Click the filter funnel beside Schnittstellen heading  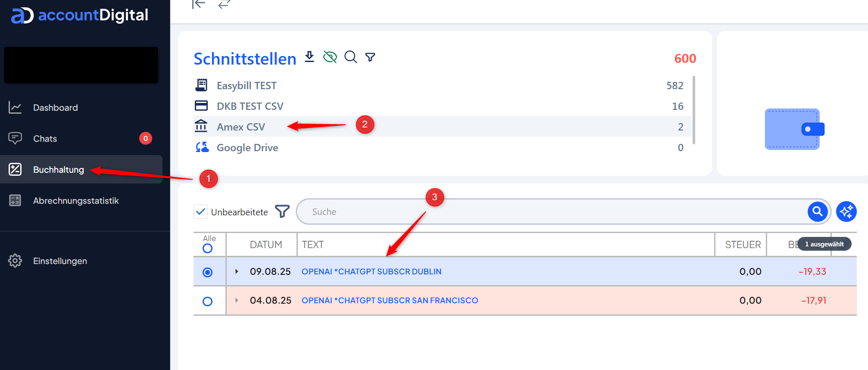click(x=370, y=57)
